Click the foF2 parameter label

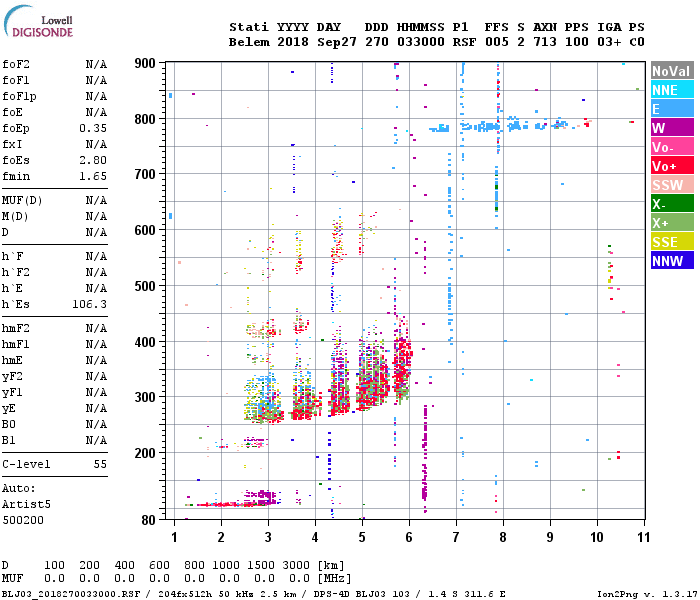(16, 64)
